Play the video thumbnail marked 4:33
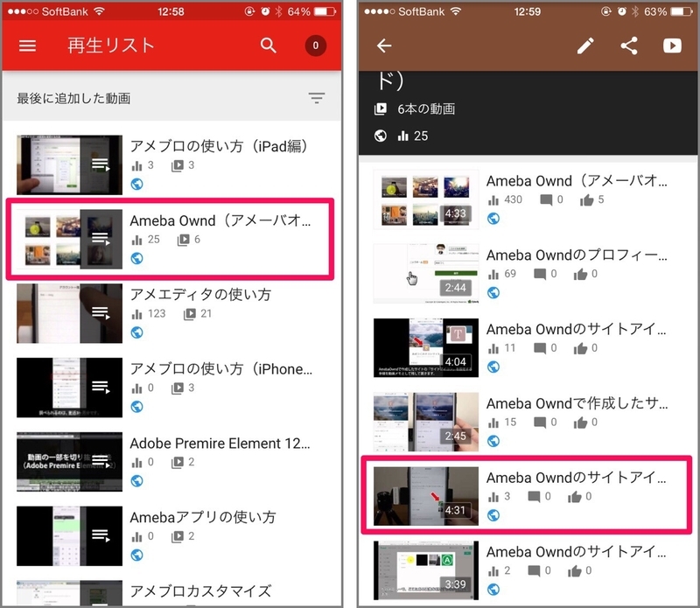 tap(426, 199)
